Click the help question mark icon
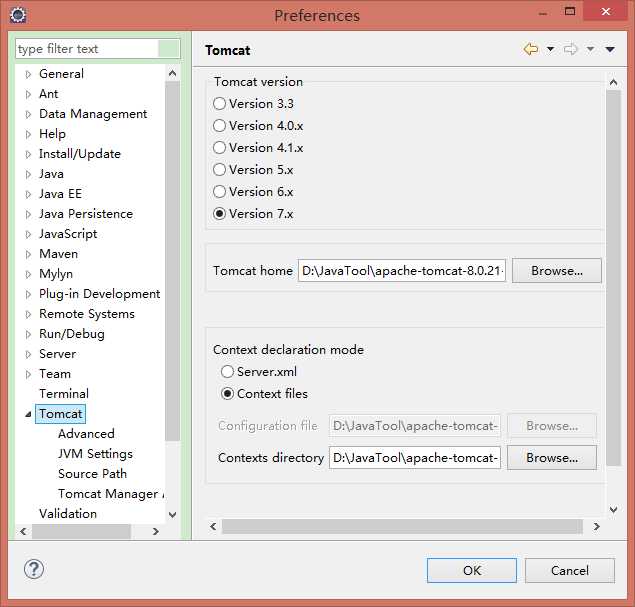 coord(34,569)
